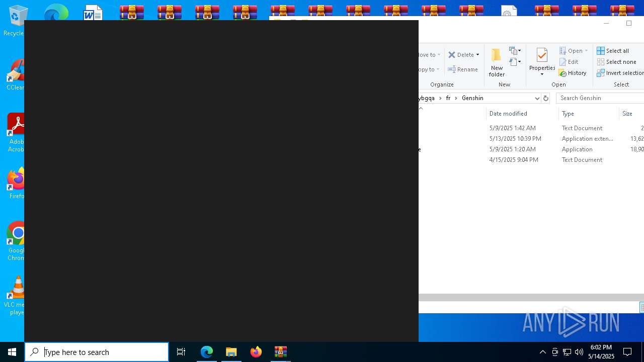Click Rename in Organize group

point(463,69)
